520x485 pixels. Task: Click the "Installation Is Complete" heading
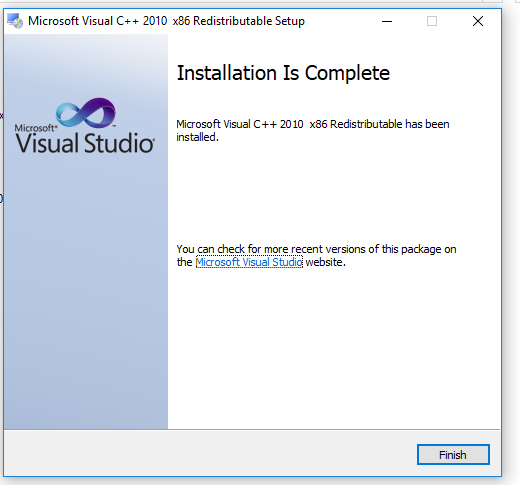pyautogui.click(x=283, y=73)
